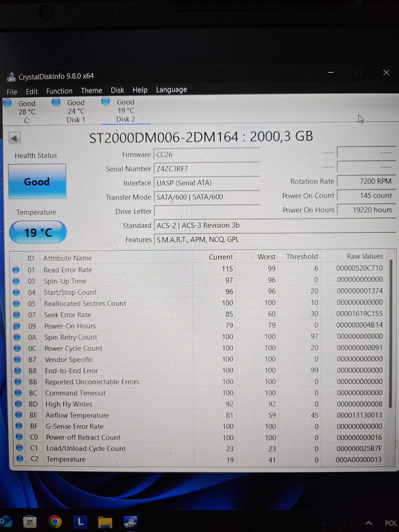This screenshot has width=399, height=532.
Task: Click the status dot for Read Error Rate
Action: (16, 270)
